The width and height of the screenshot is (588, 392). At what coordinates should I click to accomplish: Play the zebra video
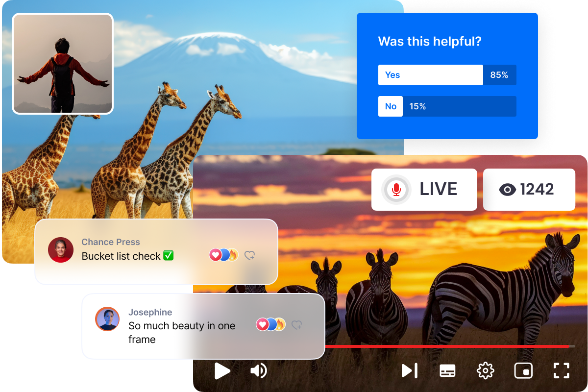coord(222,370)
